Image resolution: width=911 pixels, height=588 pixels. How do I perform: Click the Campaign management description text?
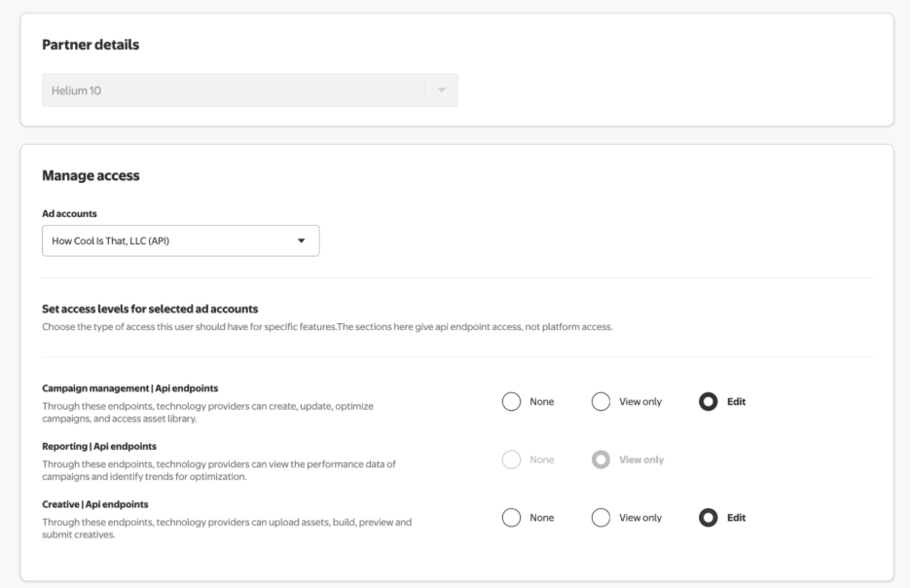point(207,412)
